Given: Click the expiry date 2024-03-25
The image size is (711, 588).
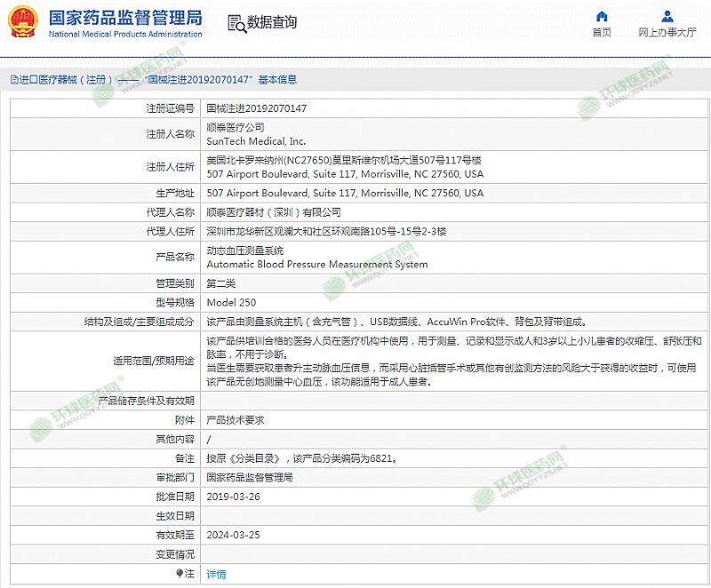Looking at the screenshot, I should coord(233,535).
